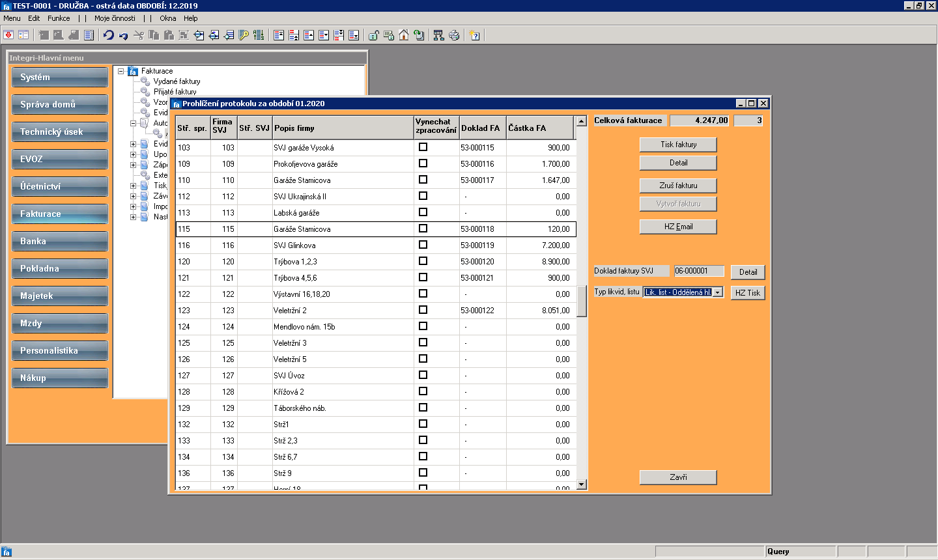Click the house home icon in toolbar
Screen dimensions: 938x560
(x=404, y=35)
